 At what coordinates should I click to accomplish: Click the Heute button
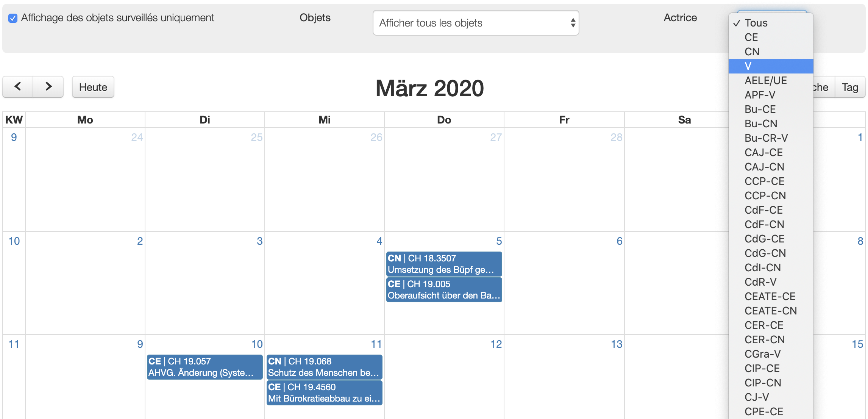click(93, 87)
